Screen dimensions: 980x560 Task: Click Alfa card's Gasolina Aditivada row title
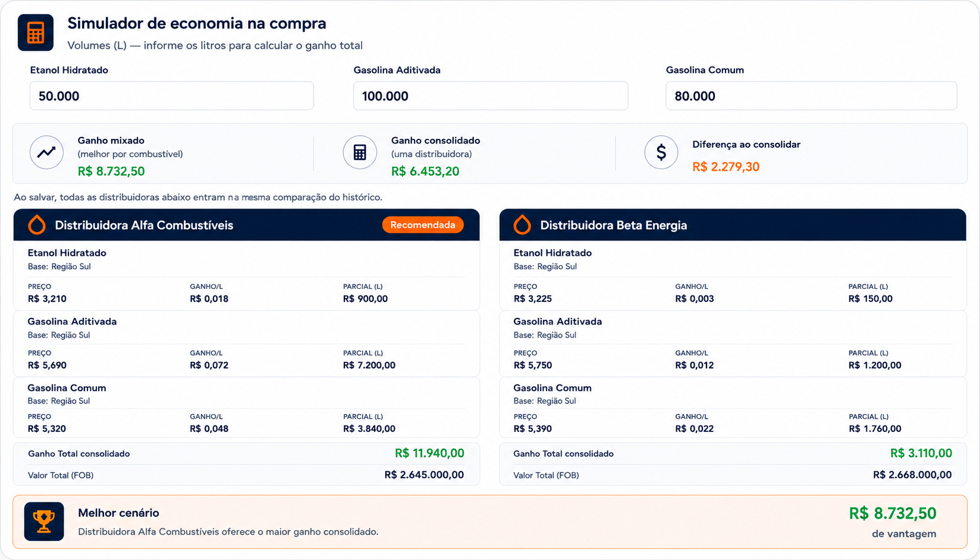[x=72, y=321]
